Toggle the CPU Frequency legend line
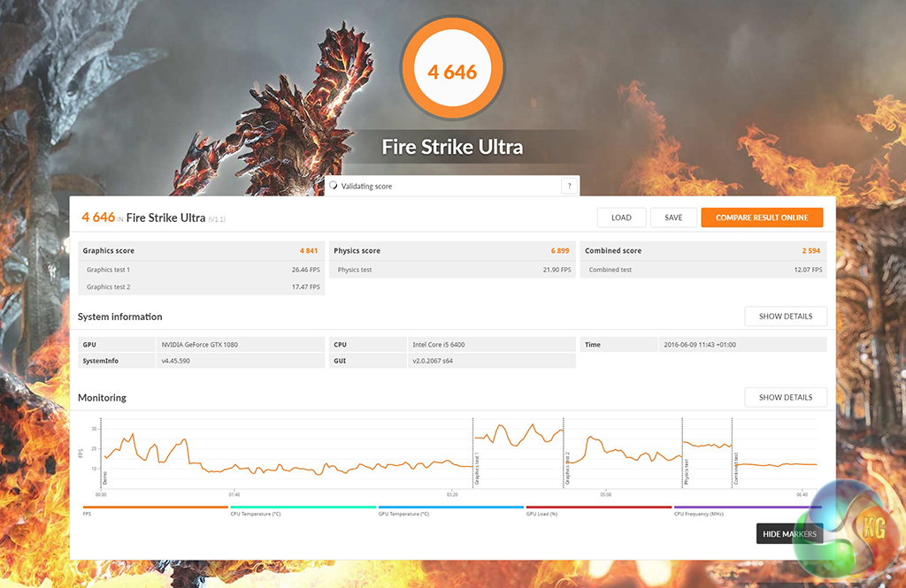This screenshot has width=906, height=588. pos(748,508)
